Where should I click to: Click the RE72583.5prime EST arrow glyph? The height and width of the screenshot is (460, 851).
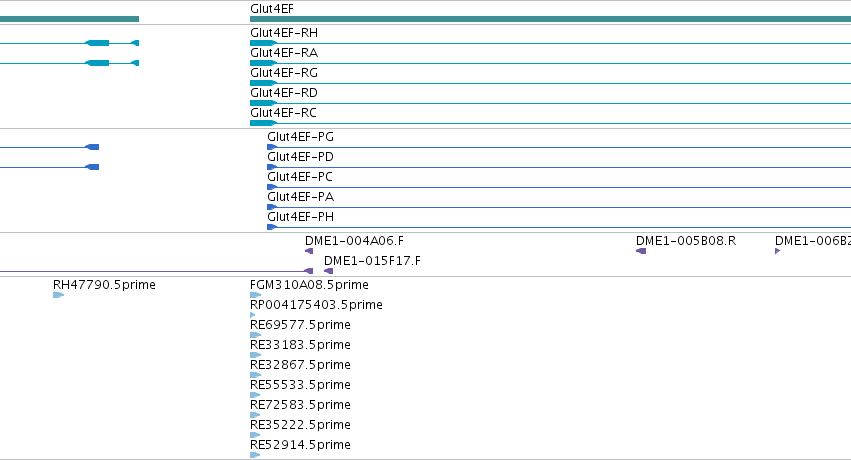point(255,416)
